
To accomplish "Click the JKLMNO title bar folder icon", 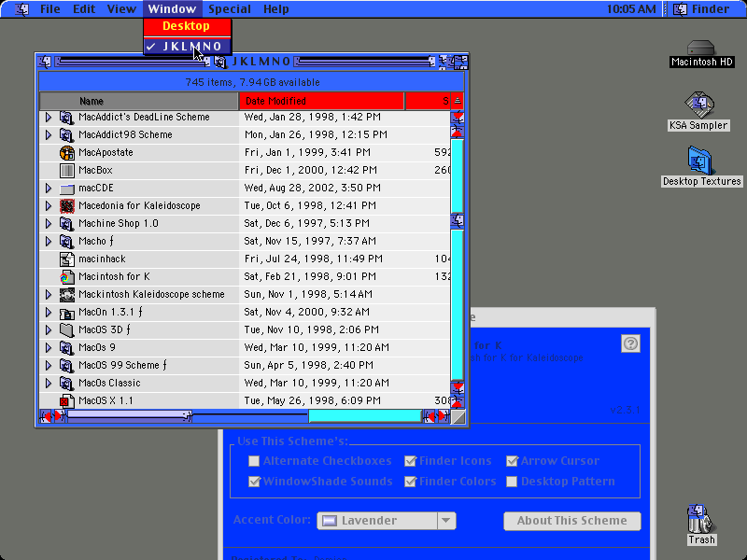I will click(x=220, y=62).
